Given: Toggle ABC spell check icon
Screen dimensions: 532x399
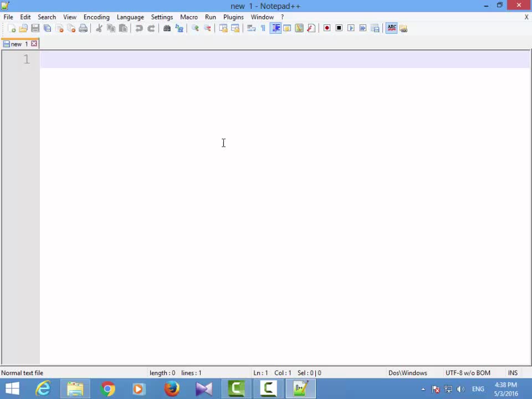Looking at the screenshot, I should (392, 28).
